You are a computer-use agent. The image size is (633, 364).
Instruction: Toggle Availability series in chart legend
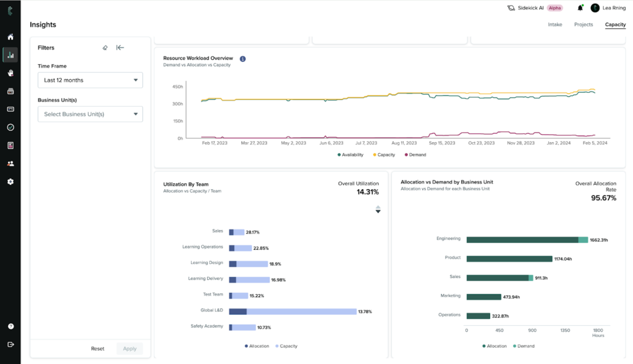pos(350,154)
